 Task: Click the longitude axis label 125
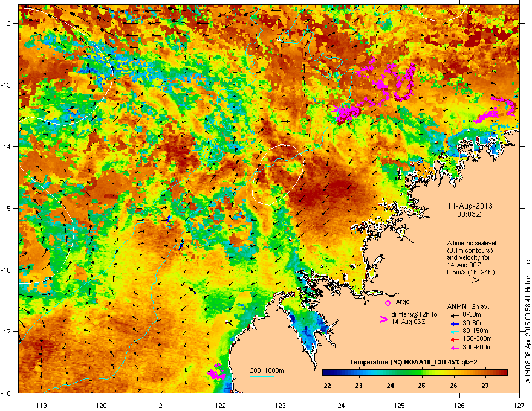[400, 406]
